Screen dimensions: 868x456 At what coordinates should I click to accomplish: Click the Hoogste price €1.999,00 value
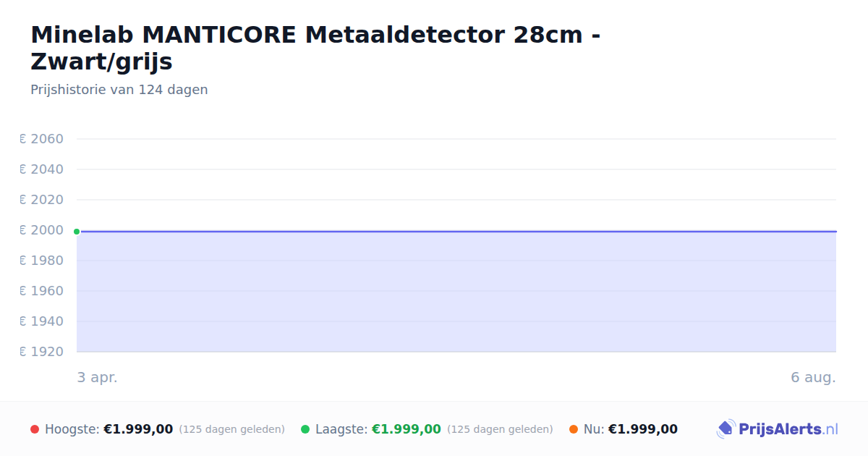(x=138, y=429)
